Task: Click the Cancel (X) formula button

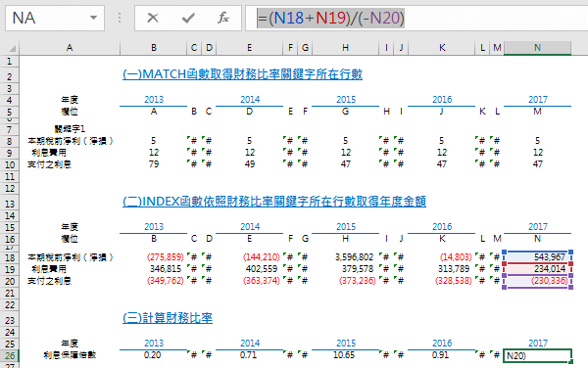Action: [x=153, y=18]
